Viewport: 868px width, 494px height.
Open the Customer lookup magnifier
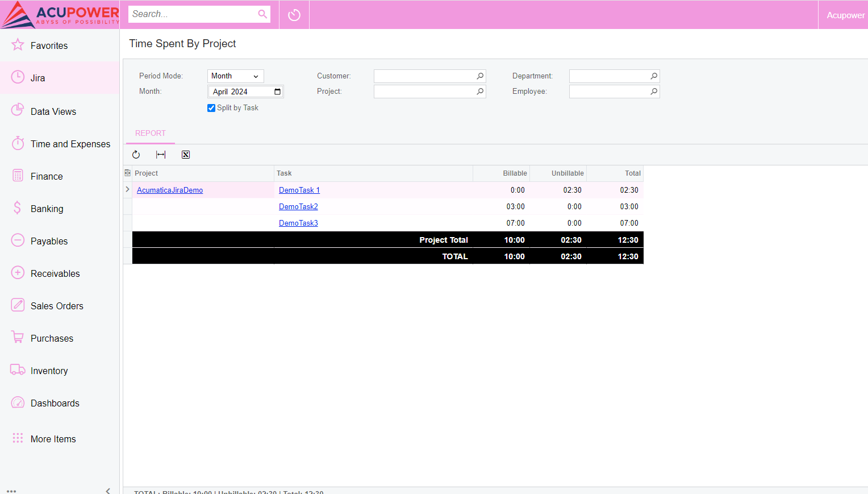tap(480, 76)
